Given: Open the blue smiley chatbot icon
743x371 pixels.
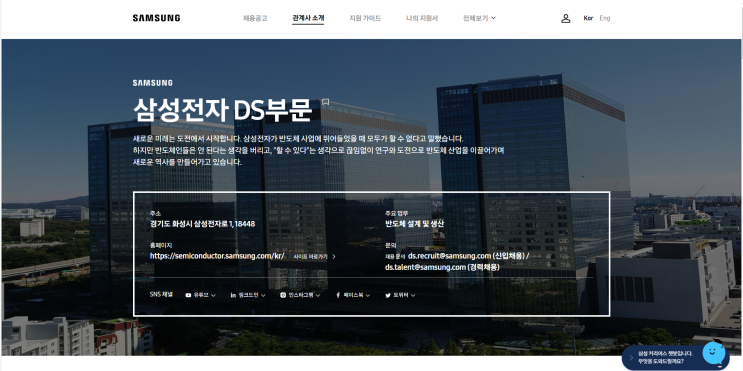Looking at the screenshot, I should pyautogui.click(x=714, y=353).
